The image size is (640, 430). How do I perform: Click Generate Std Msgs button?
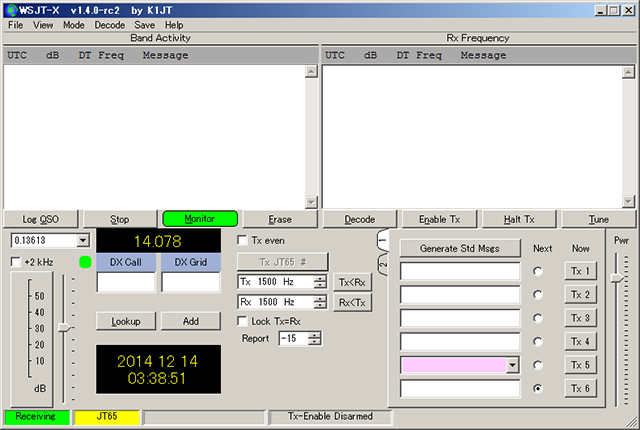coord(460,248)
